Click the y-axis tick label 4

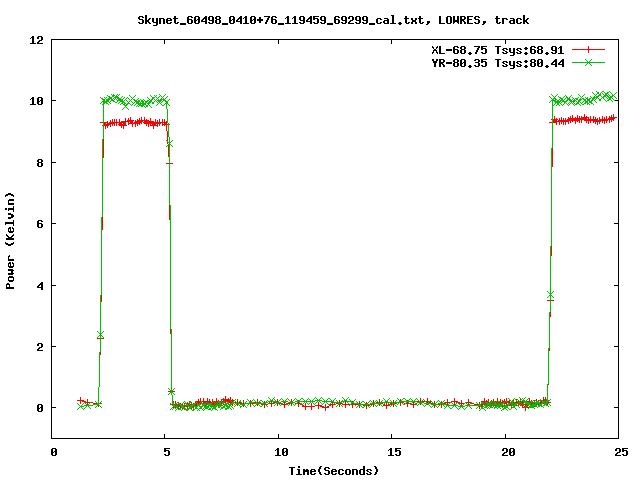[40, 285]
